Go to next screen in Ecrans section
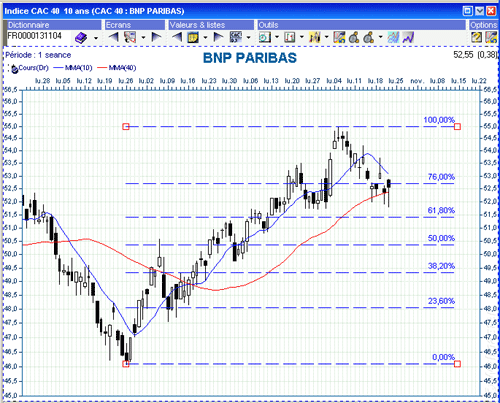The width and height of the screenshot is (500, 403). point(156,37)
